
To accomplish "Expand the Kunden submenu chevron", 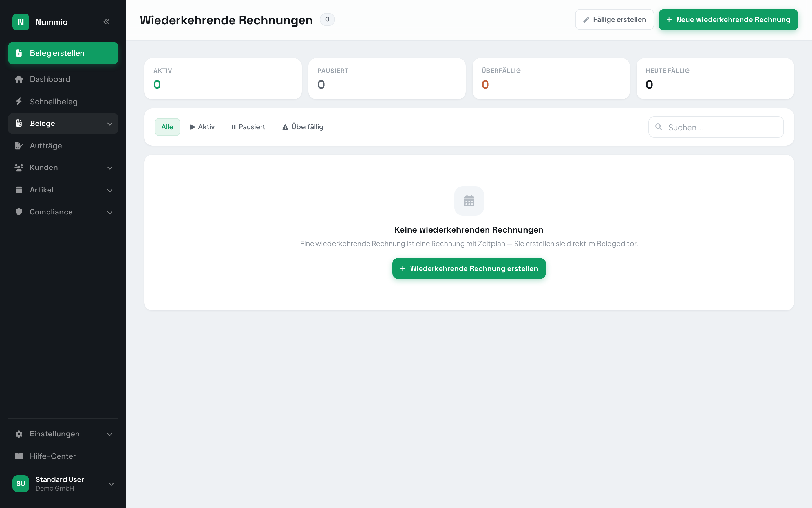I will coord(110,168).
